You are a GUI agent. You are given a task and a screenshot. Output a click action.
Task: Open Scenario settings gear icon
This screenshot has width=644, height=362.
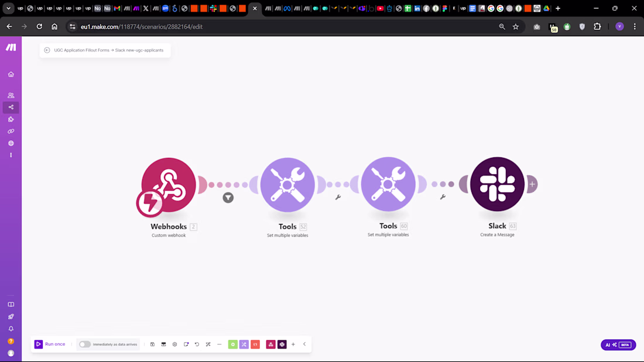click(x=174, y=344)
